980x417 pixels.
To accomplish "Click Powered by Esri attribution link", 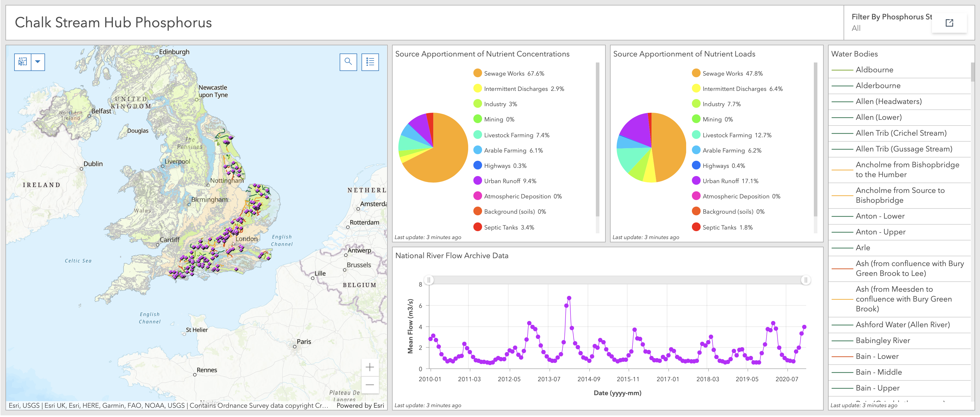I will 360,406.
